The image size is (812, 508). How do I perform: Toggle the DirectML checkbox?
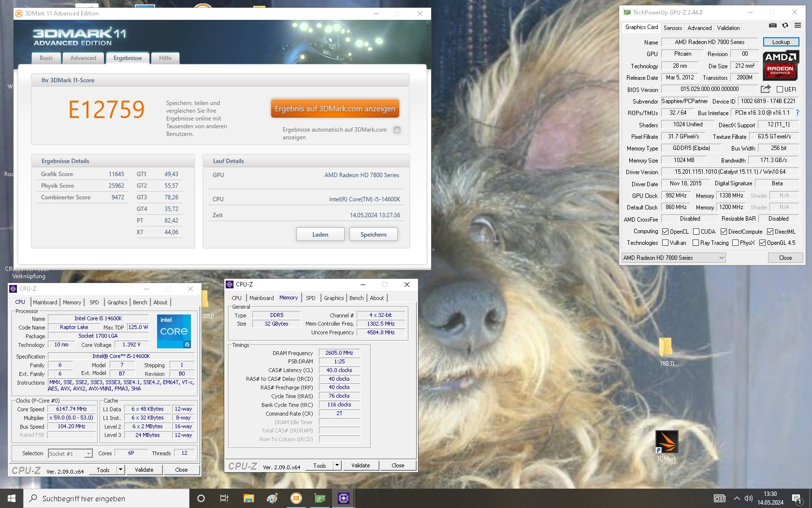(770, 232)
